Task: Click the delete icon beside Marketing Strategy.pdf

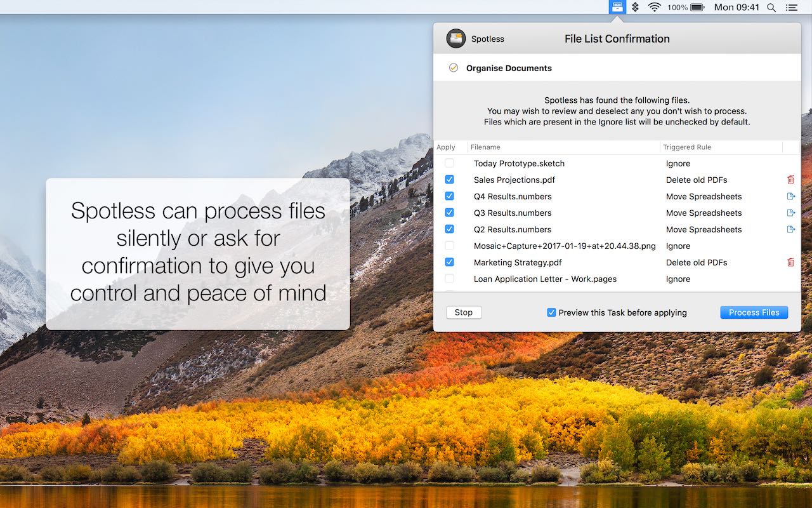Action: [790, 262]
